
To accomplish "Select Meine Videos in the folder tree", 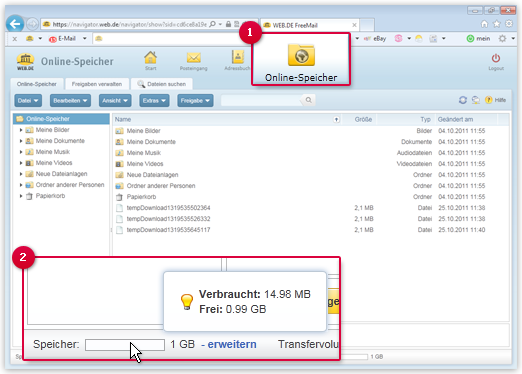I will (x=54, y=163).
